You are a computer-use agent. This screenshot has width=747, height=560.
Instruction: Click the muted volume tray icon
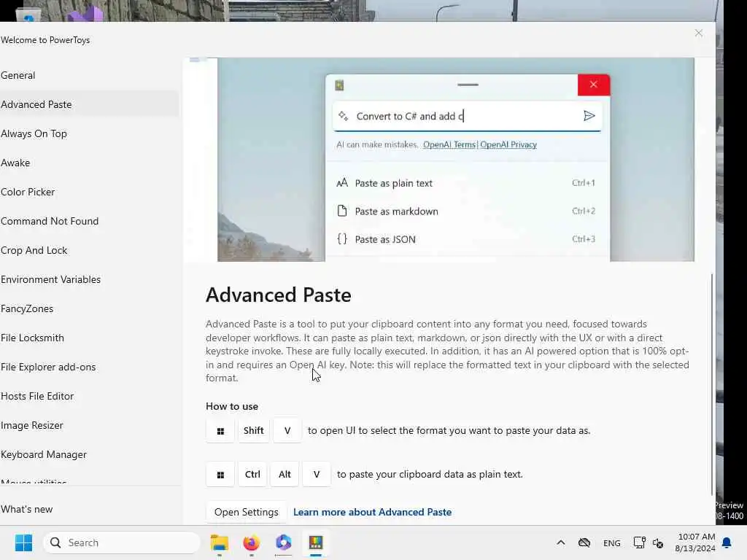click(658, 542)
